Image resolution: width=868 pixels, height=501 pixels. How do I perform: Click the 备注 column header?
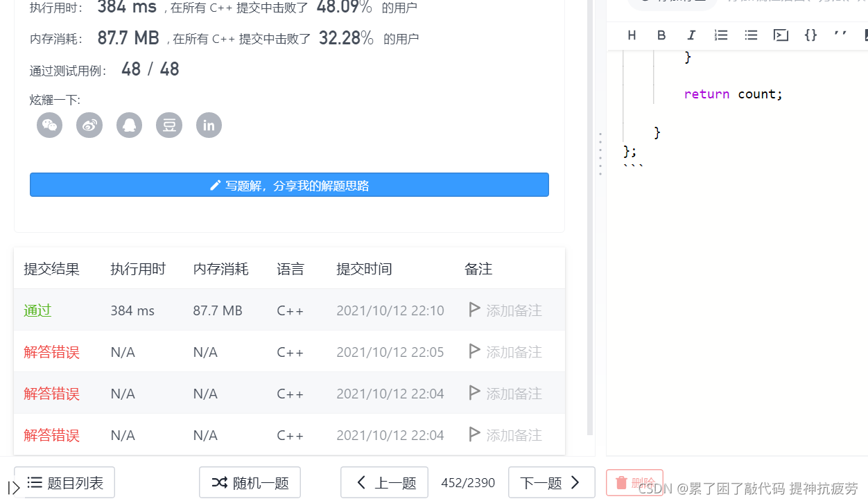(478, 269)
